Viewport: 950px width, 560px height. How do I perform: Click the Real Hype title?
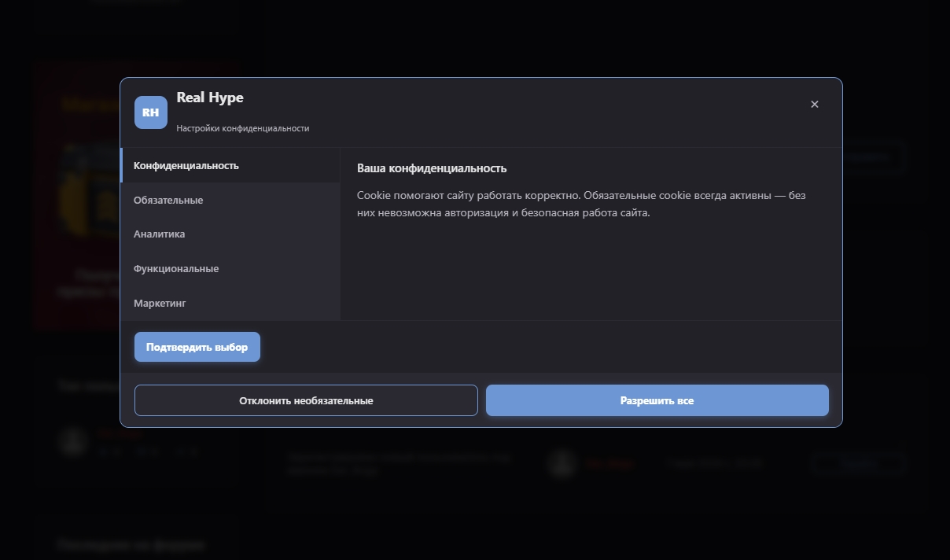(210, 98)
